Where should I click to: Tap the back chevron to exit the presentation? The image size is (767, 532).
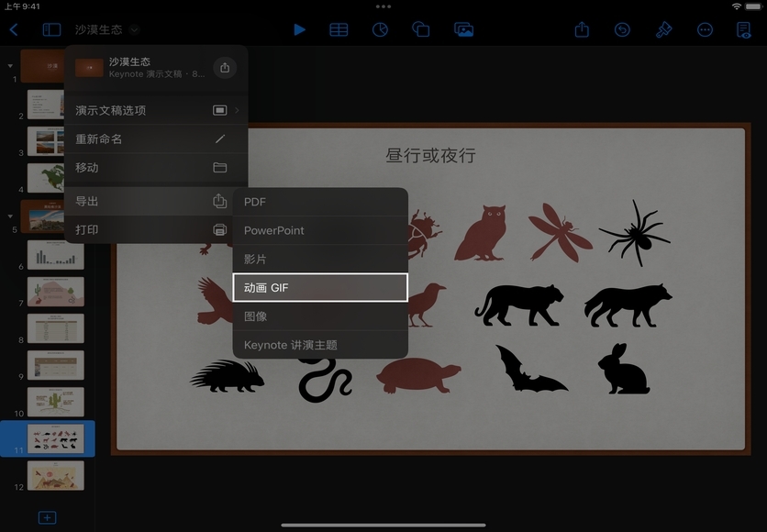pos(14,29)
